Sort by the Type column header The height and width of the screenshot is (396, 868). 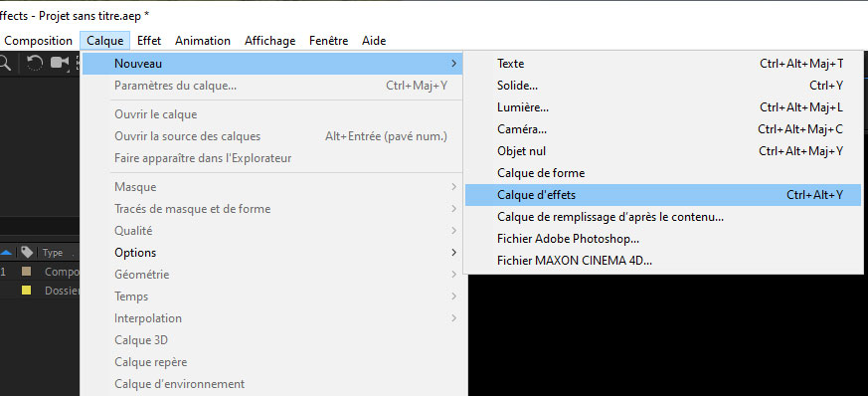[x=53, y=253]
